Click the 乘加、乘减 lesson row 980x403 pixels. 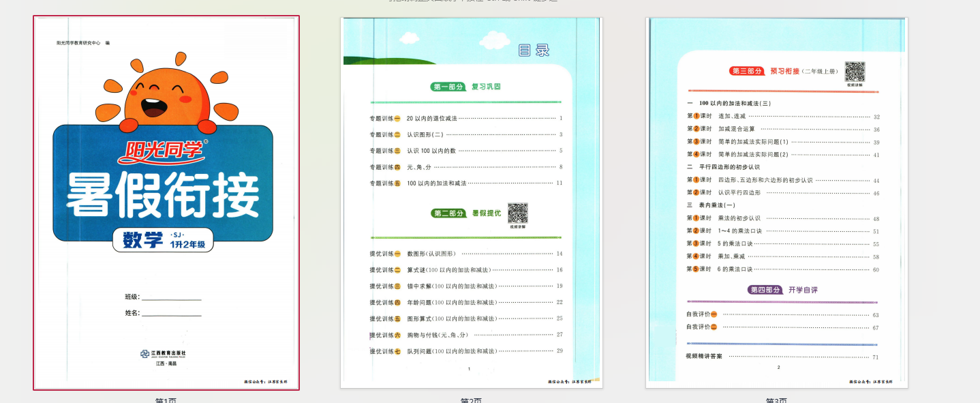[783, 256]
